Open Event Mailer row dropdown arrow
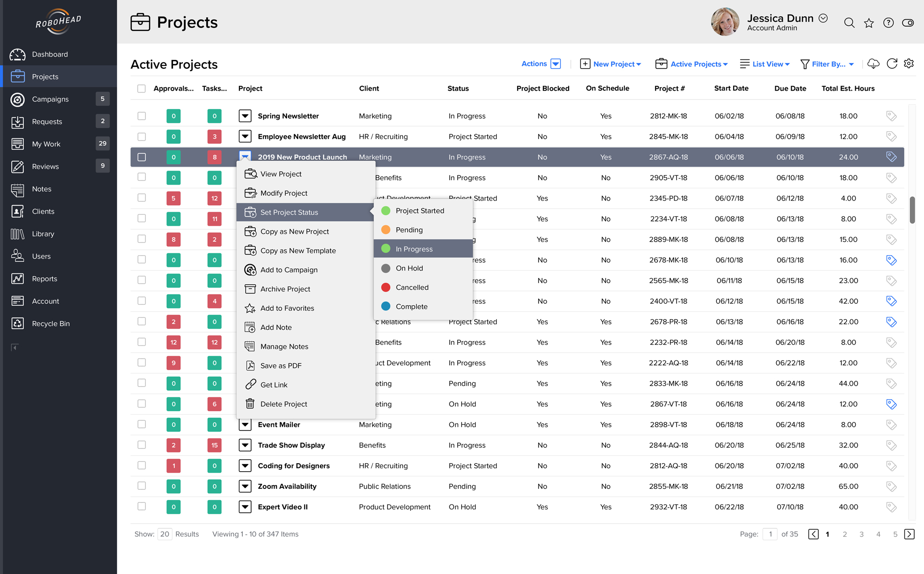 tap(245, 424)
